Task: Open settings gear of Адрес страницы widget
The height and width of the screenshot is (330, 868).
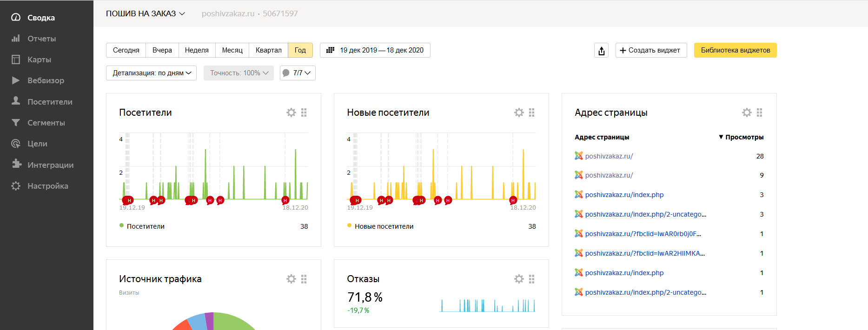Action: (747, 112)
